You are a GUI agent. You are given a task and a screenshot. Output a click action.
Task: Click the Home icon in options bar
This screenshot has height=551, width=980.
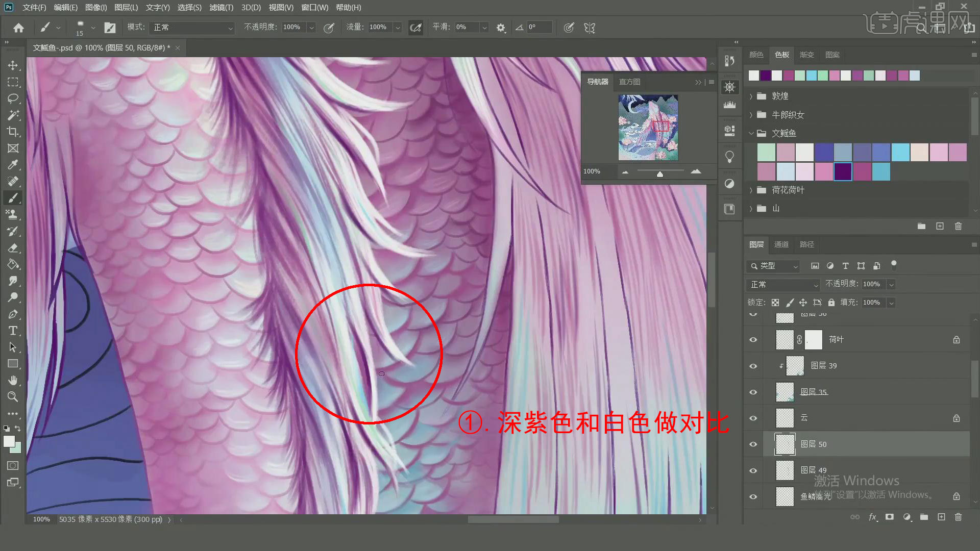(18, 28)
